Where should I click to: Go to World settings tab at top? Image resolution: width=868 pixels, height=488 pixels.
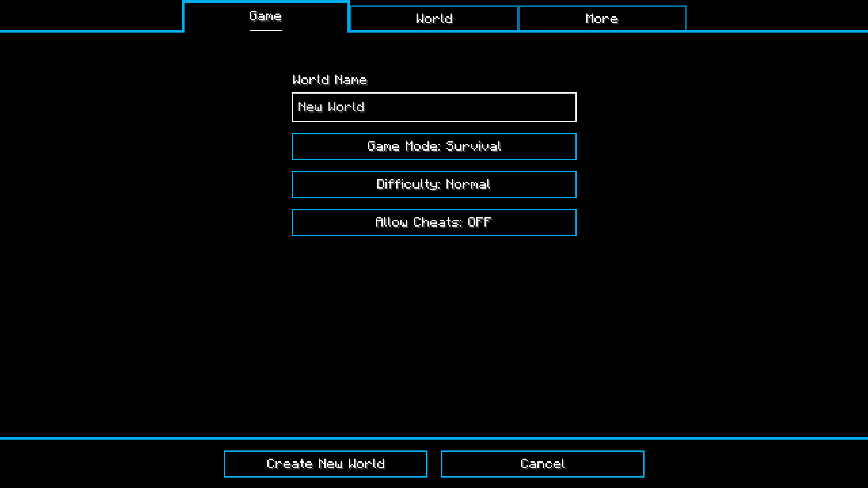click(434, 19)
